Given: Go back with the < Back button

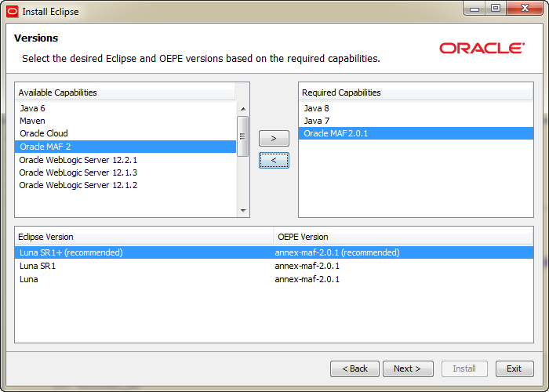Looking at the screenshot, I should pyautogui.click(x=354, y=368).
